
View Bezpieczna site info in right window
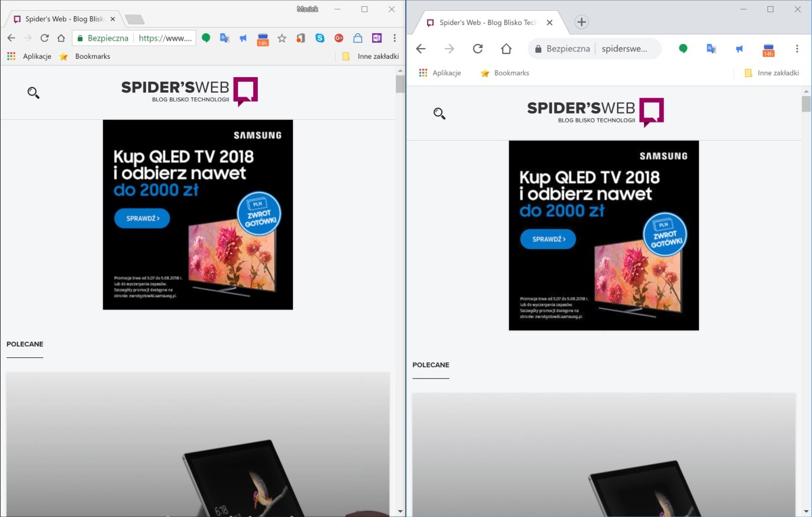562,49
